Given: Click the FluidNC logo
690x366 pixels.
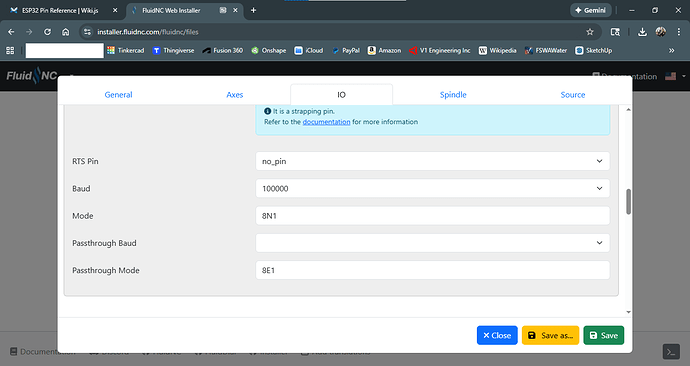Looking at the screenshot, I should click(32, 76).
